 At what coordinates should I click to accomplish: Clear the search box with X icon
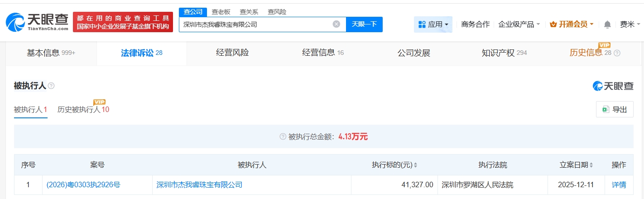coord(336,24)
